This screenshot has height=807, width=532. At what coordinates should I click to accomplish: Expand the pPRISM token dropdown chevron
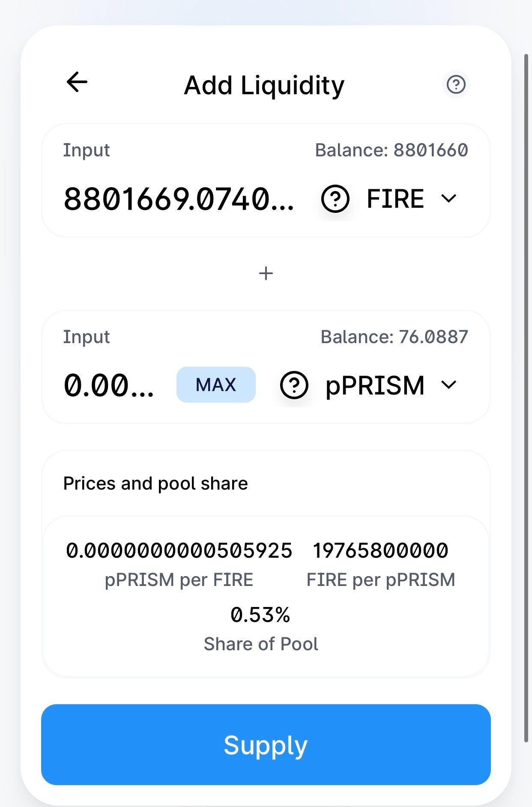point(448,385)
